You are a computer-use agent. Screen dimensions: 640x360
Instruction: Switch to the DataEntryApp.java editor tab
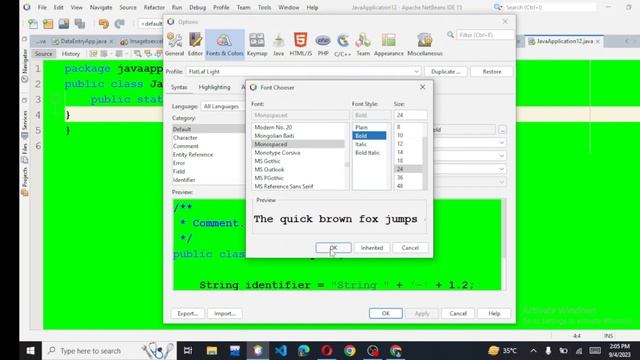click(x=83, y=41)
